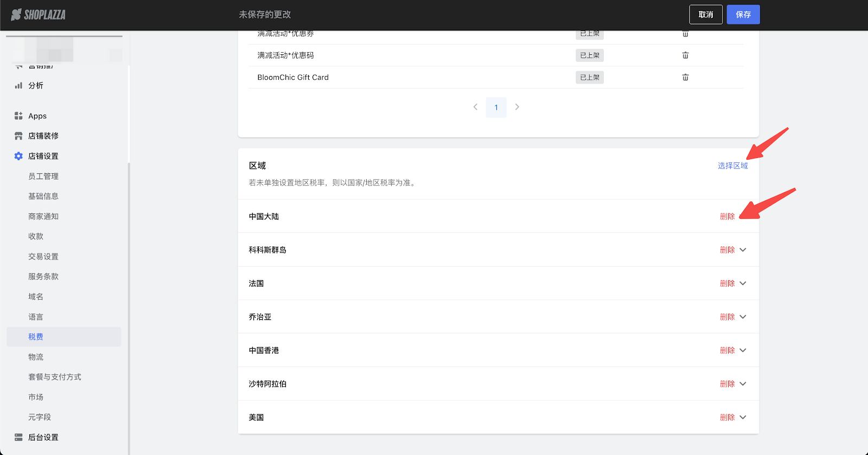This screenshot has height=455, width=868.
Task: Click the Shoplazza logo
Action: (x=38, y=15)
